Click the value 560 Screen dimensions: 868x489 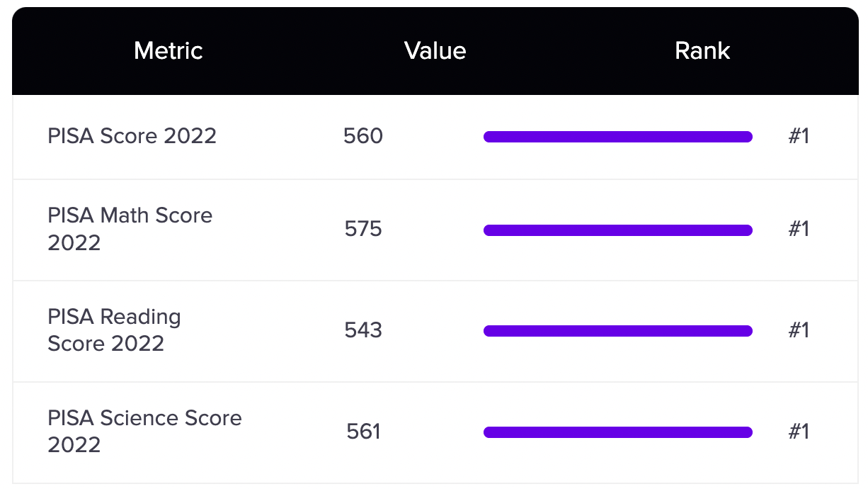[x=363, y=136]
